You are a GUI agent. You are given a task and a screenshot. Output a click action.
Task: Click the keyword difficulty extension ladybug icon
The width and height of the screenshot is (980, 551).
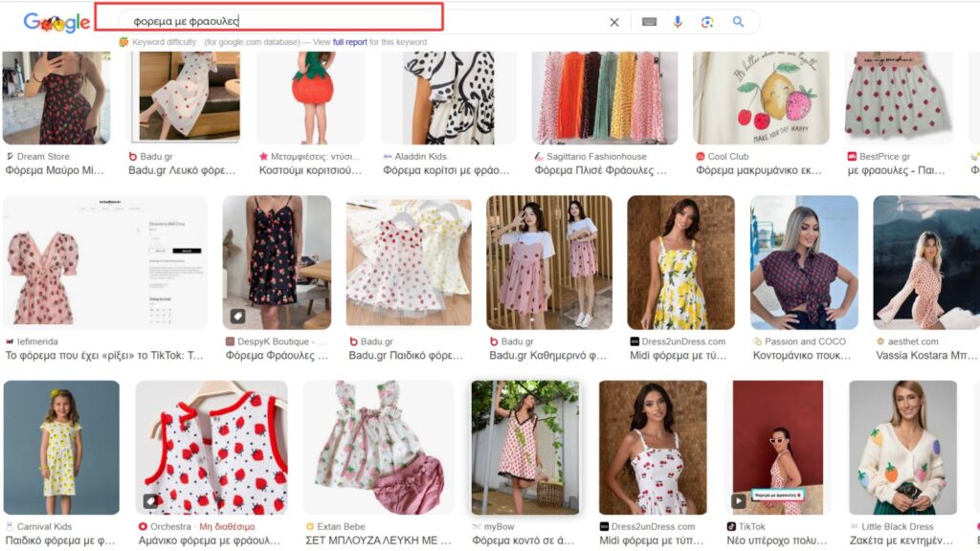click(x=123, y=42)
